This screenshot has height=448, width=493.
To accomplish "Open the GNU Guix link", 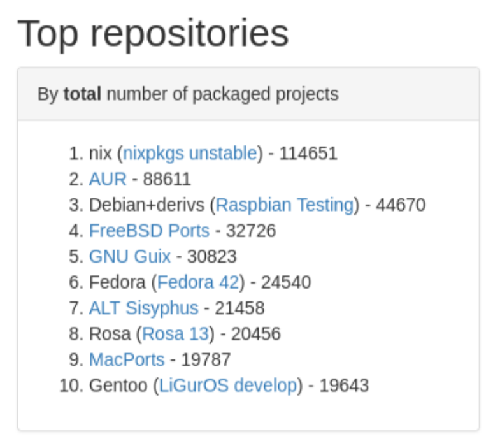I will (129, 257).
